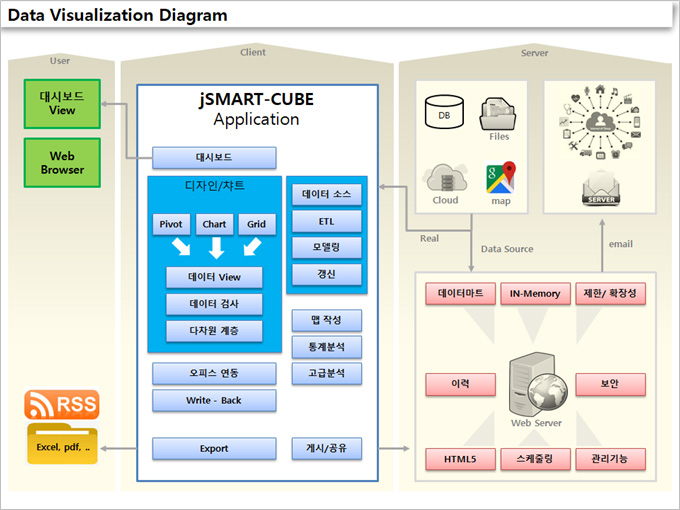Click the 게시/공유 box
Image resolution: width=680 pixels, height=510 pixels.
(327, 448)
